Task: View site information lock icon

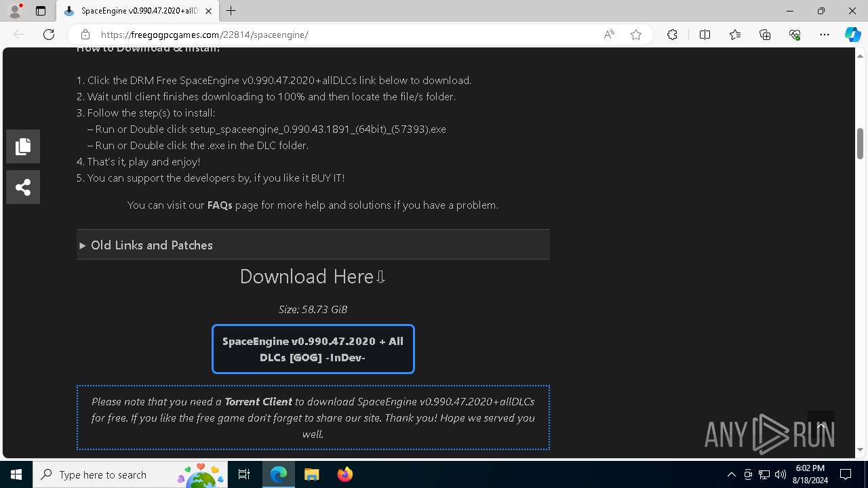Action: [85, 35]
